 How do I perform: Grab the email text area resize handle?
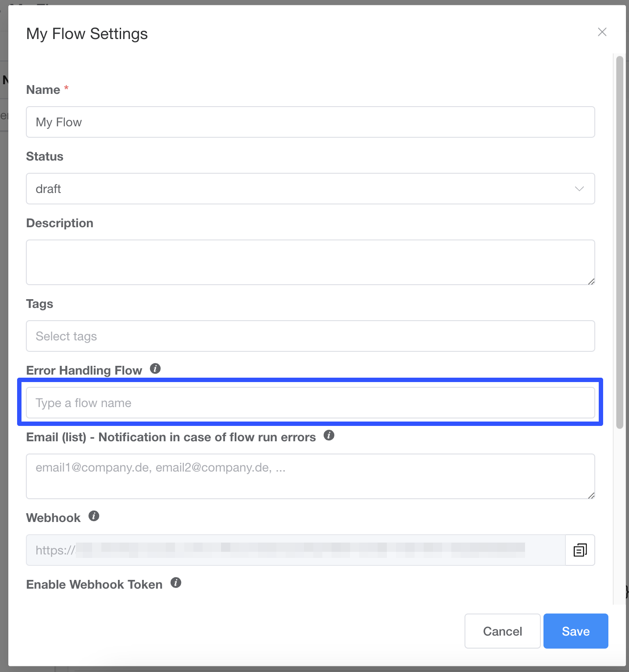point(591,496)
